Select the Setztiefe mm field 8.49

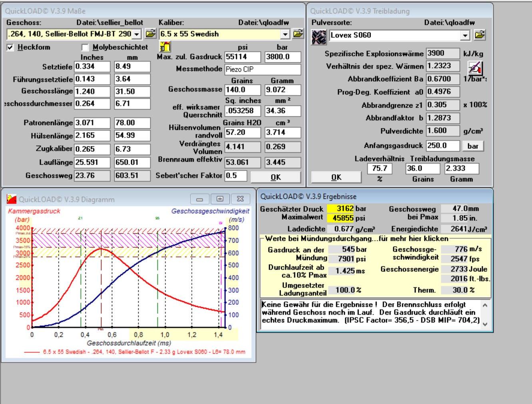point(132,66)
